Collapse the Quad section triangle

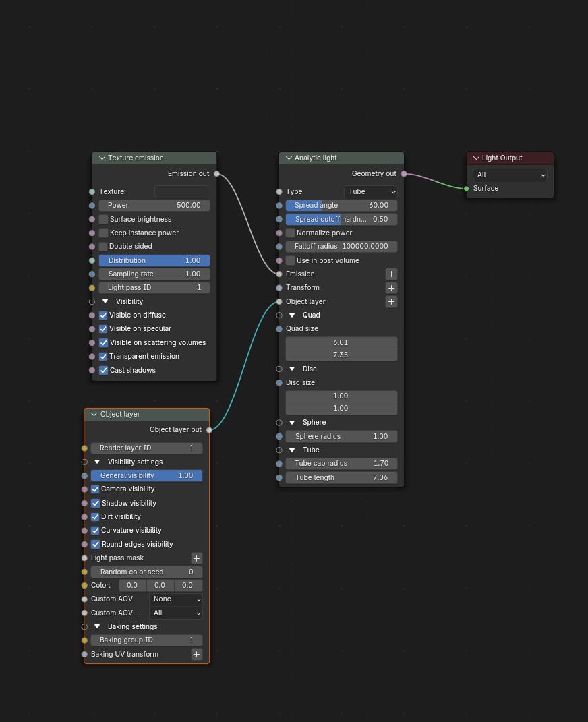[x=292, y=315]
